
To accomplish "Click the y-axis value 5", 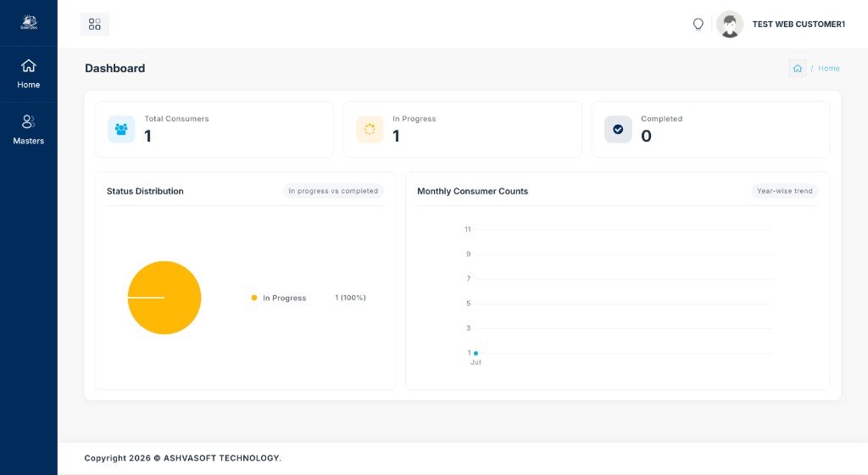I will tap(468, 304).
